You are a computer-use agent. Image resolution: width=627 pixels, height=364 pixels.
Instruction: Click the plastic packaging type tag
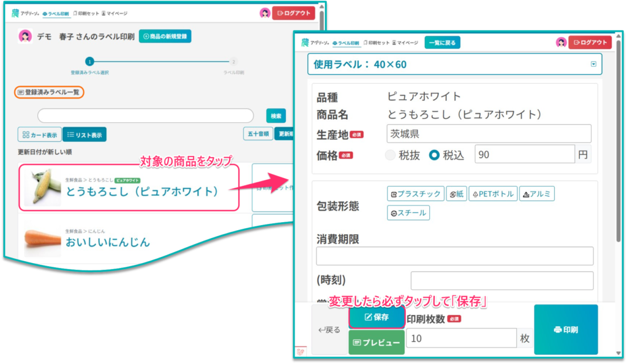coord(415,194)
